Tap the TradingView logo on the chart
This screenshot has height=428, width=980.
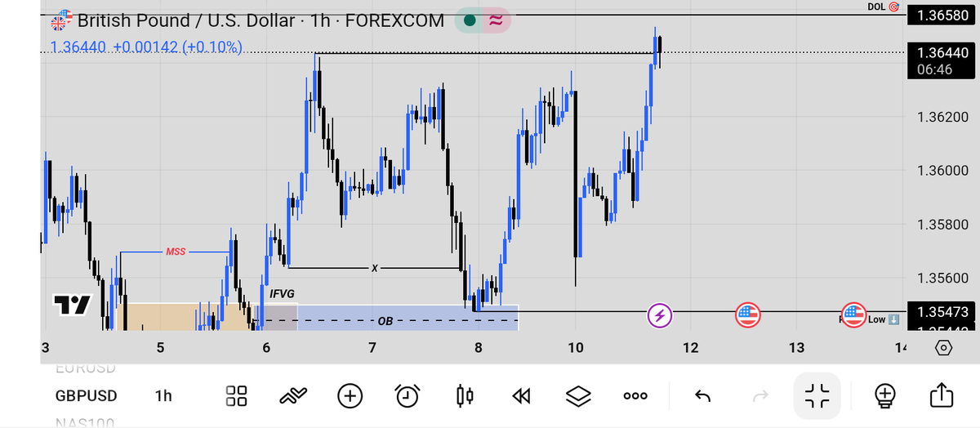coord(72,305)
